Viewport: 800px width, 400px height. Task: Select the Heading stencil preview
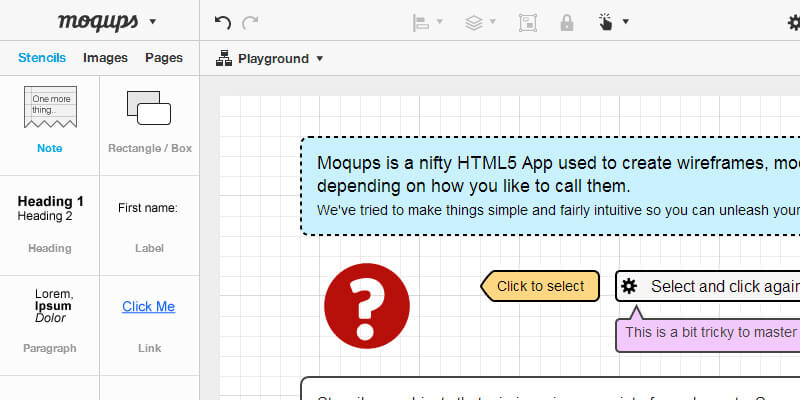click(x=50, y=209)
